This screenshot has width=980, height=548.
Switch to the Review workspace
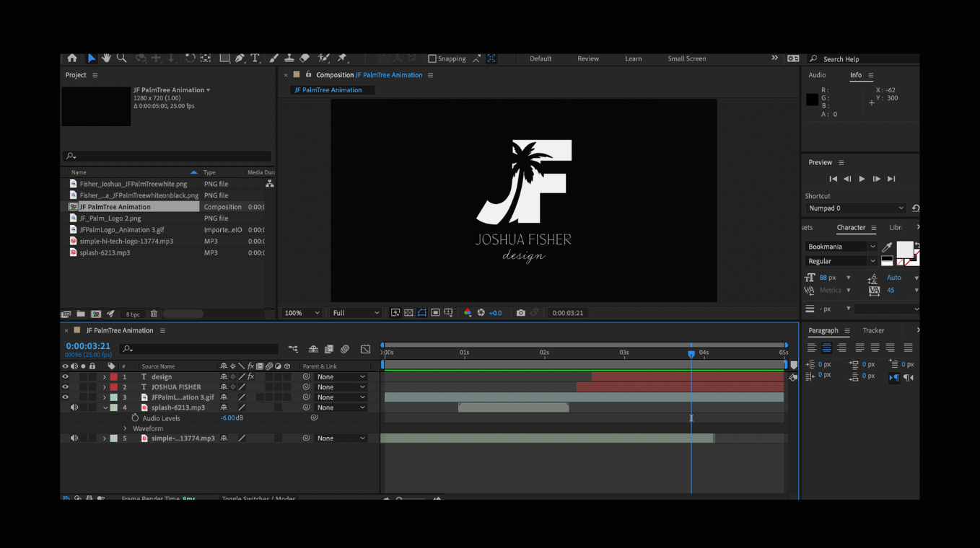[588, 59]
